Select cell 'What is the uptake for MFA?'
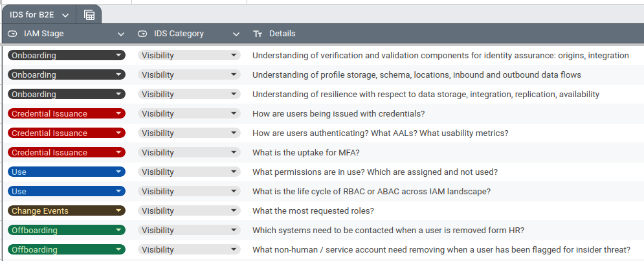This screenshot has height=261, width=644. [305, 153]
